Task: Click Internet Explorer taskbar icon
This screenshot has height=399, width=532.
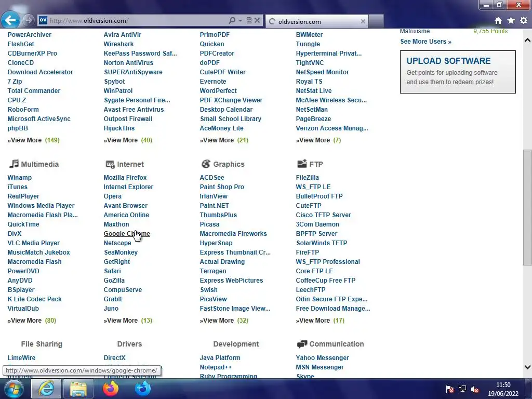Action: 46,389
